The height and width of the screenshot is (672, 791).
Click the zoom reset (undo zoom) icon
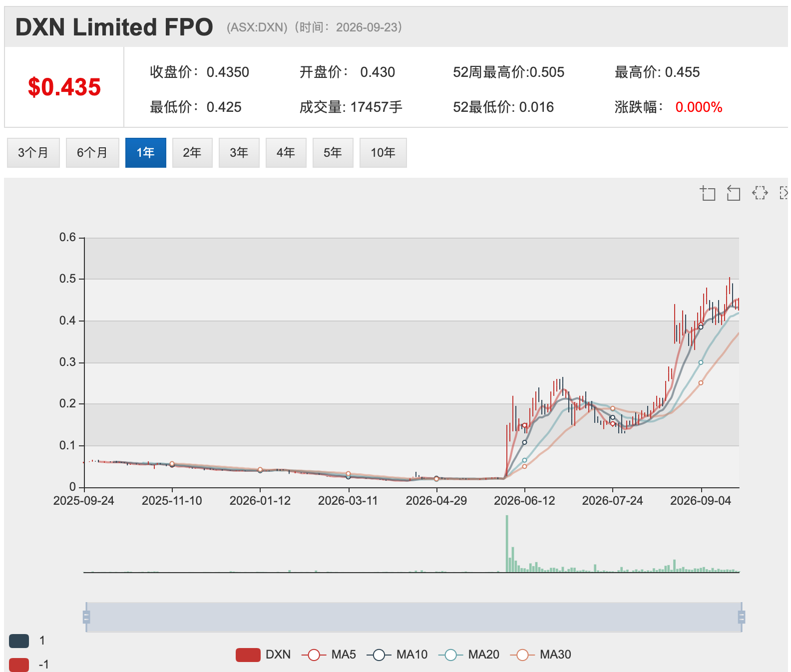(x=733, y=193)
